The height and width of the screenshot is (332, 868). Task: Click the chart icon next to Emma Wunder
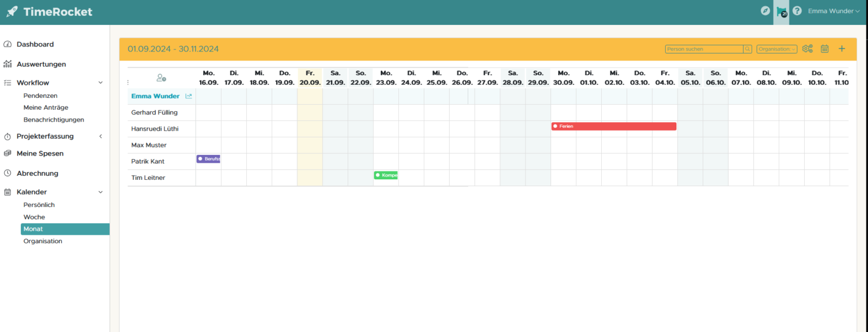[x=189, y=96]
